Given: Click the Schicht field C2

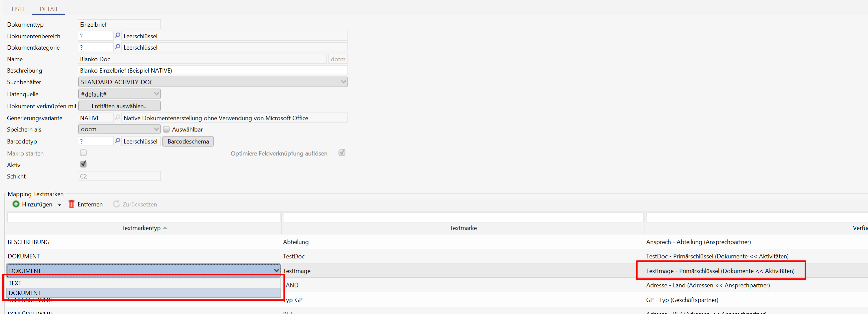Looking at the screenshot, I should pyautogui.click(x=119, y=176).
